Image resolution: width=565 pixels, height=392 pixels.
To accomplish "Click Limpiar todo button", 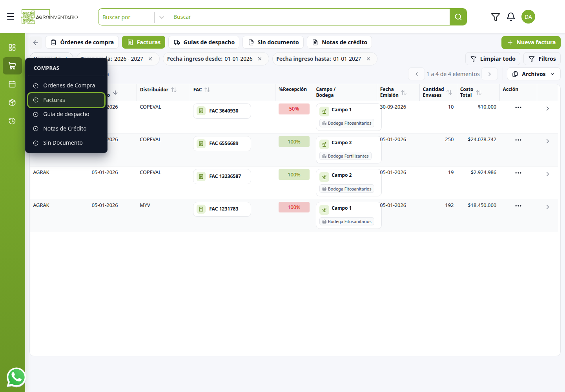I will (493, 59).
